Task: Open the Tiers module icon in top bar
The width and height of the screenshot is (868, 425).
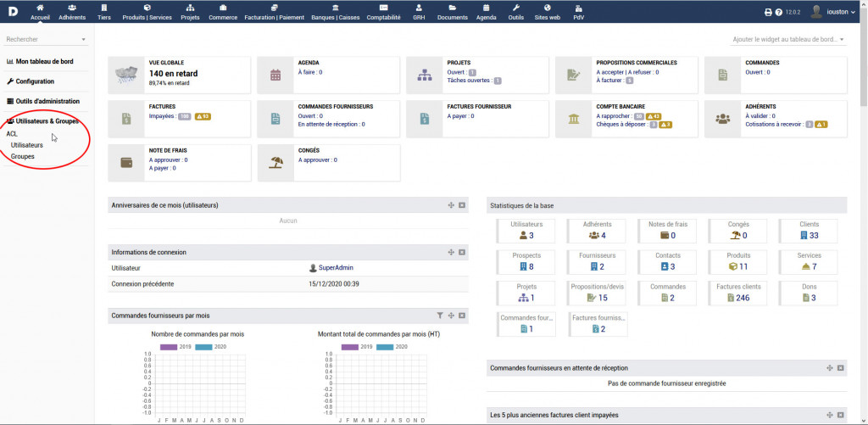Action: pos(104,8)
